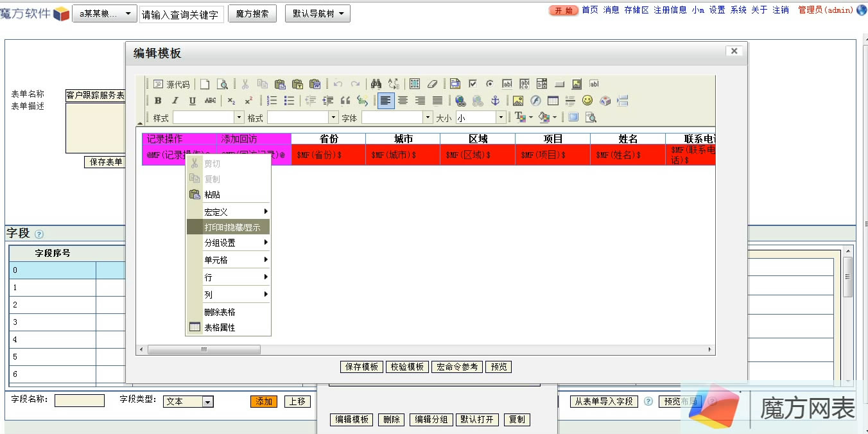Toggle right alignment
Image resolution: width=868 pixels, height=434 pixels.
coord(420,101)
